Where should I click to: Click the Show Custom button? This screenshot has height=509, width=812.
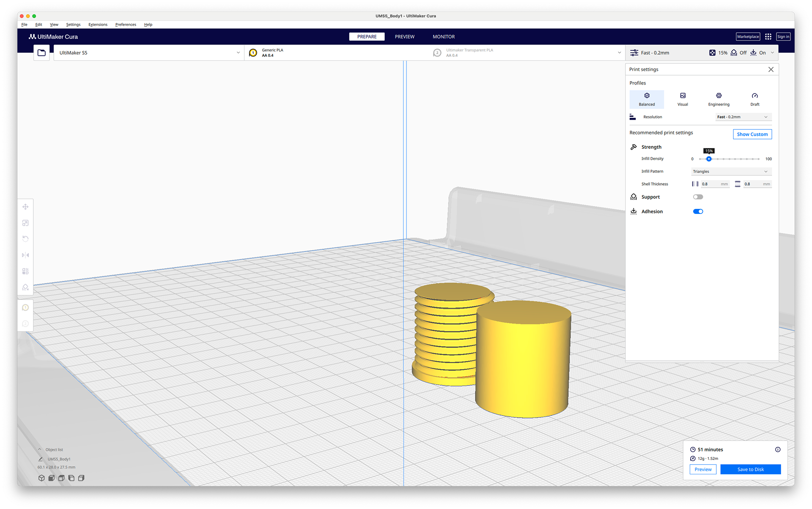752,134
